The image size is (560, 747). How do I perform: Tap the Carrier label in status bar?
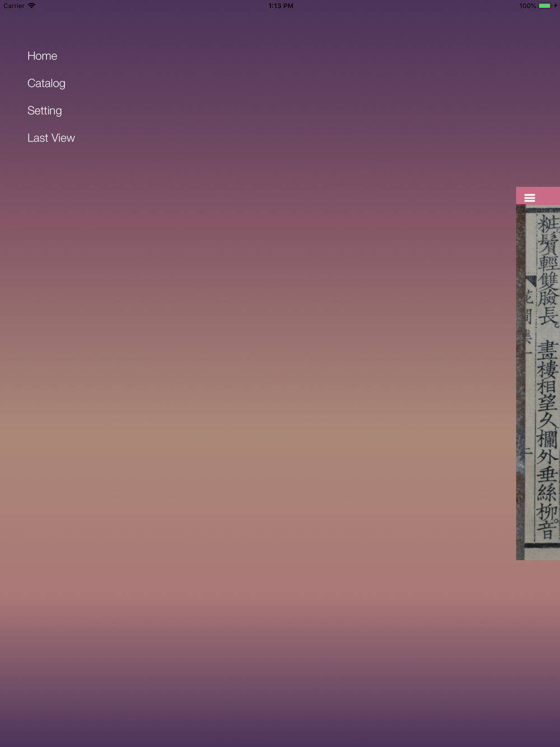click(x=14, y=6)
